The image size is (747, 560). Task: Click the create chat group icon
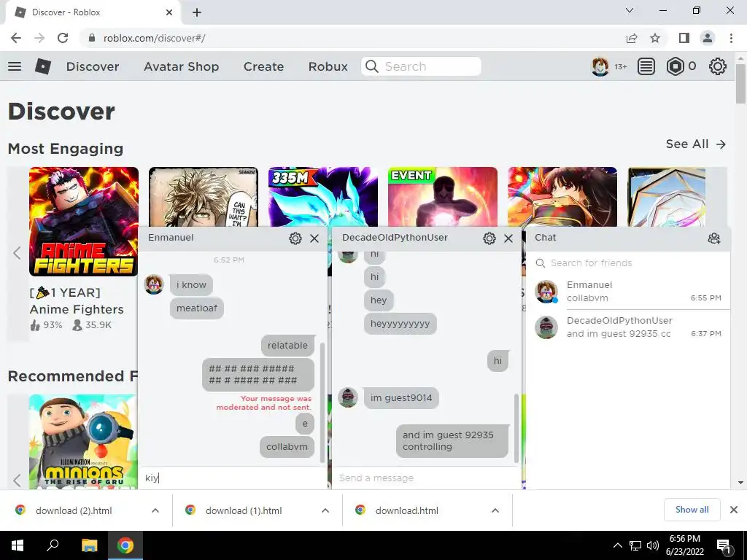[713, 238]
